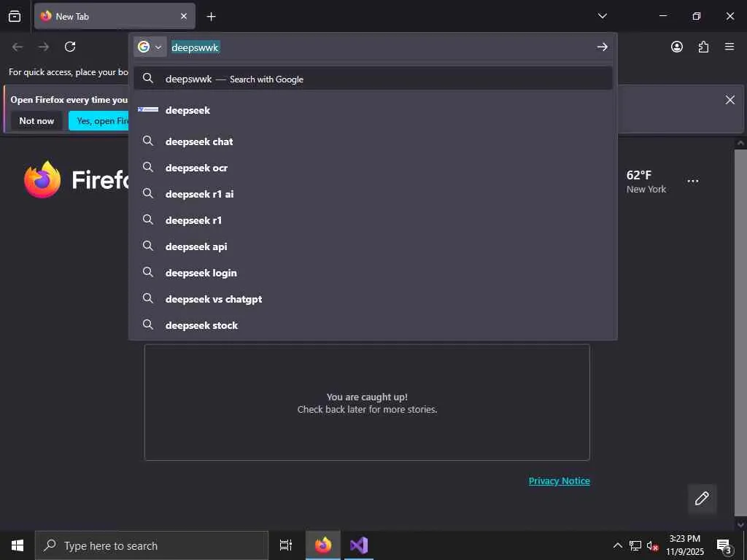Open the Firefox View tab list icon
The image size is (747, 560).
(x=15, y=16)
